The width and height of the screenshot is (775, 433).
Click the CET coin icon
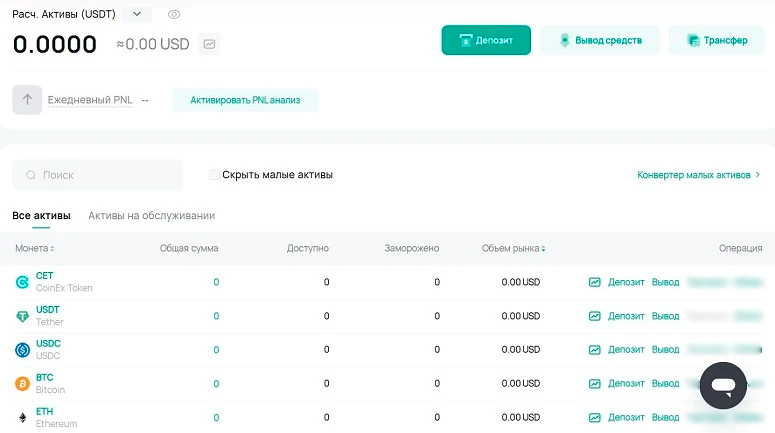pos(22,282)
